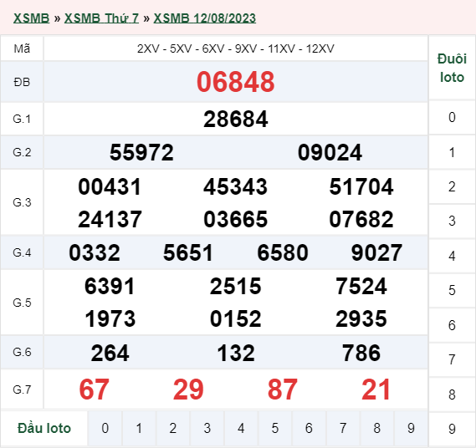Click the G.7 result 29
The width and height of the screenshot is (476, 448).
188,389
